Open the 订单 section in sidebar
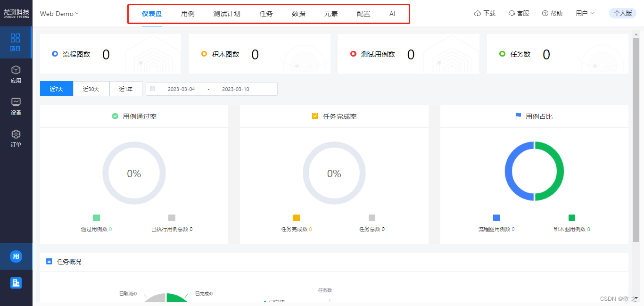Viewport: 644px width, 306px height. 16,139
